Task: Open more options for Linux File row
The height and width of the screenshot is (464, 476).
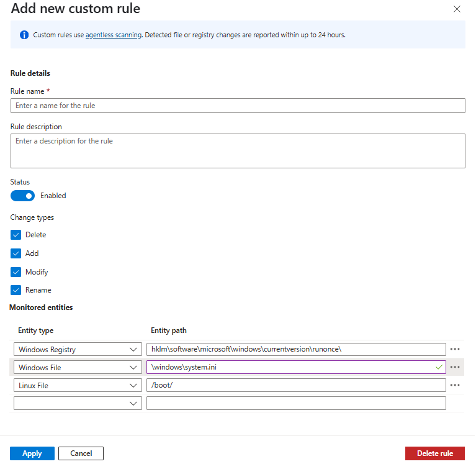Action: [x=455, y=385]
